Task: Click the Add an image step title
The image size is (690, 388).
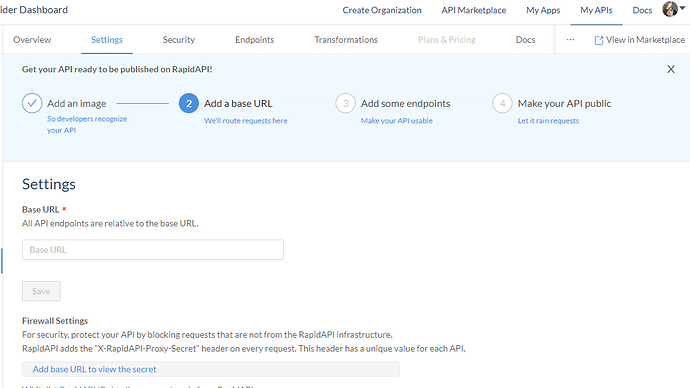Action: point(77,103)
